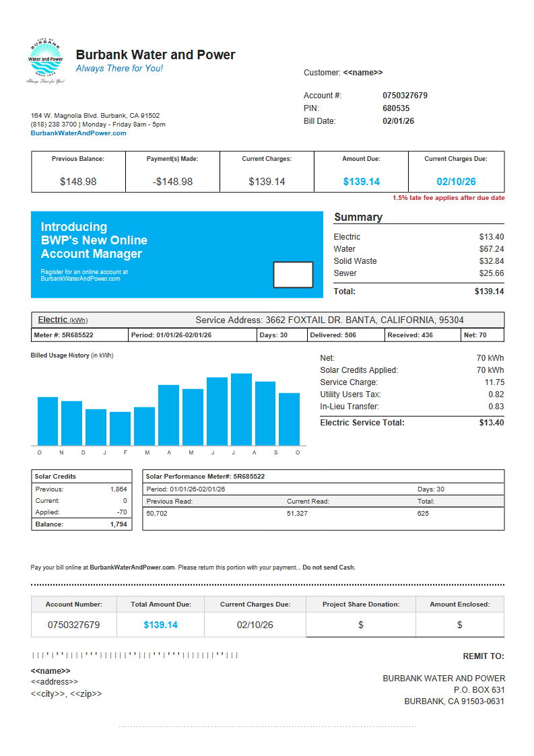Select the Current Charges value $139.14
The image size is (534, 756).
pos(267,182)
